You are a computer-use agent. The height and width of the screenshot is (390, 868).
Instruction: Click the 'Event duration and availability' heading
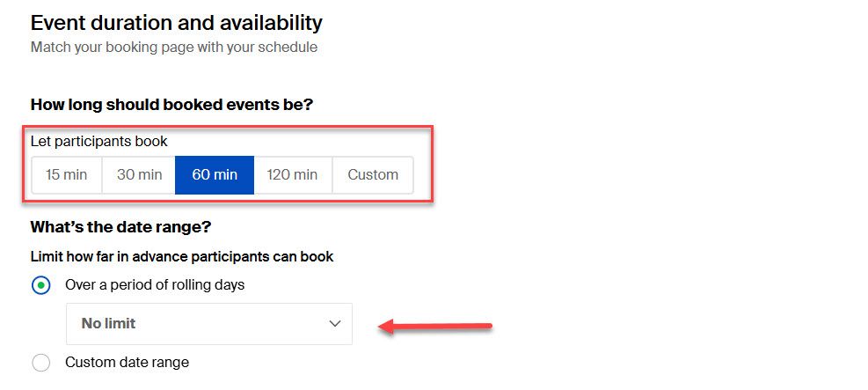(x=176, y=23)
